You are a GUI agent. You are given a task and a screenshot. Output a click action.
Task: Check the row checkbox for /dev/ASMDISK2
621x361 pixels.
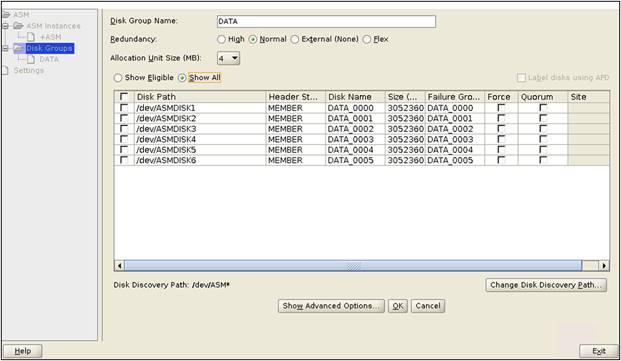(124, 118)
